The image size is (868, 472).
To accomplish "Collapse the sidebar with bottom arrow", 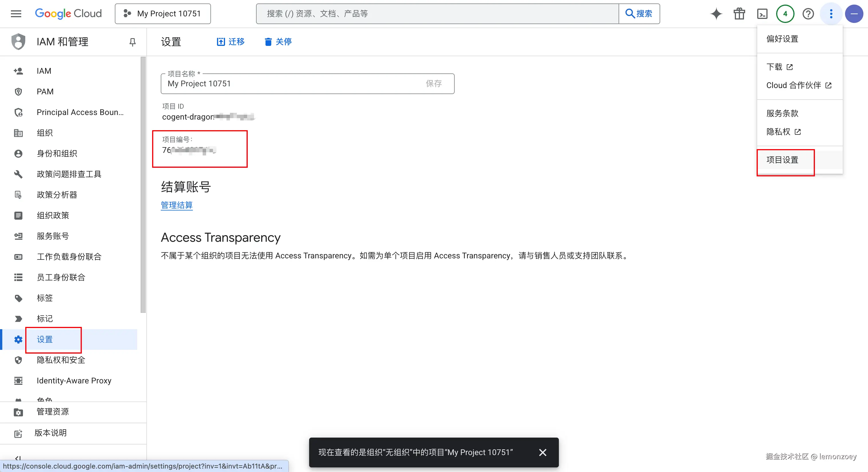I will coord(18,458).
